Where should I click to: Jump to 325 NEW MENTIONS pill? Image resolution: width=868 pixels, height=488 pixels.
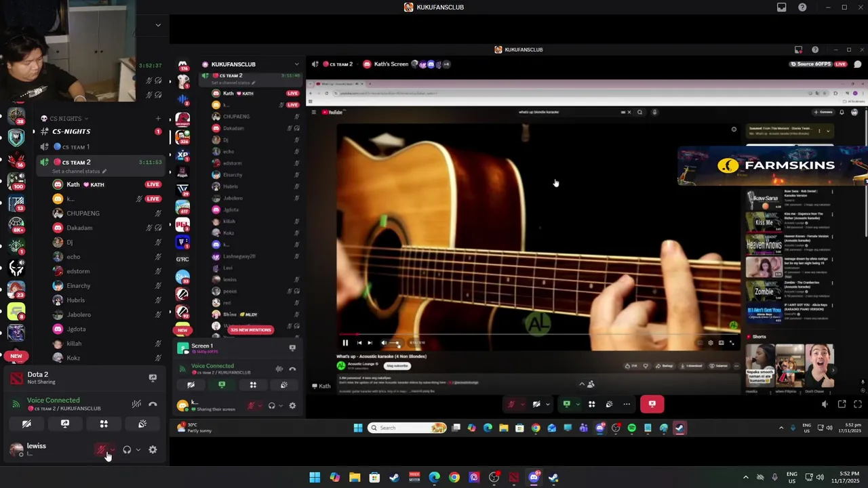click(250, 330)
